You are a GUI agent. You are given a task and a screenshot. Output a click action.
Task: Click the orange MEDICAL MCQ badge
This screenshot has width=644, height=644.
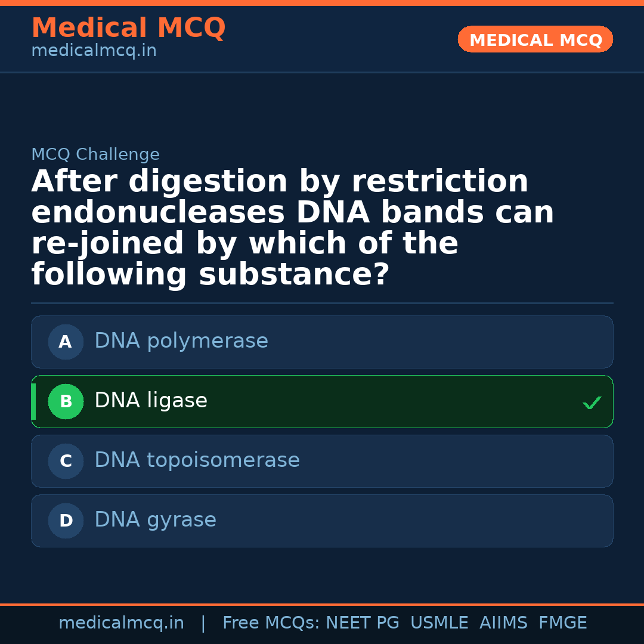(x=535, y=40)
